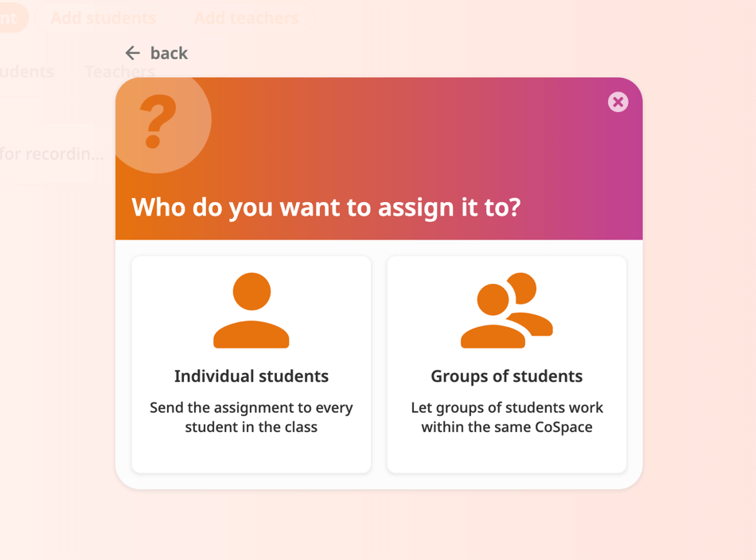The width and height of the screenshot is (756, 560).
Task: Click blank area of Groups of students card
Action: pyautogui.click(x=507, y=455)
